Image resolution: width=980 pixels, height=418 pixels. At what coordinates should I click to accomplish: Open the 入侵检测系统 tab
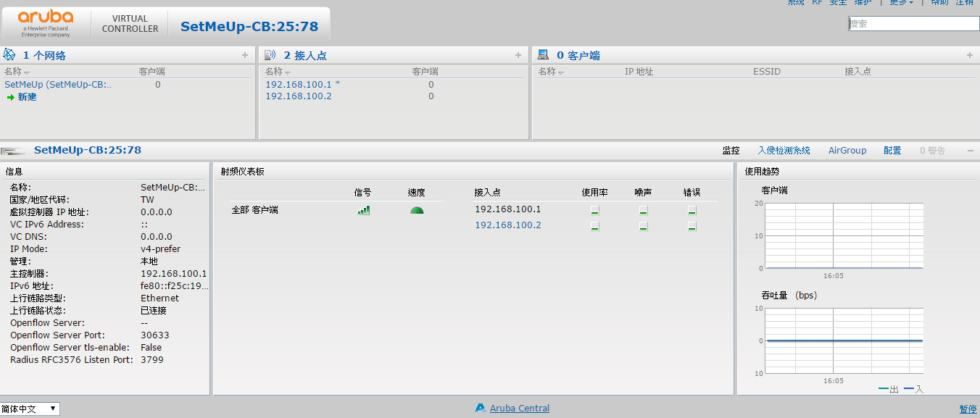pos(784,150)
